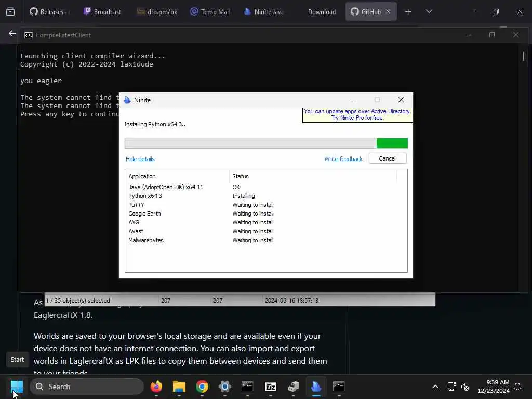Open Firefox from the taskbar

tap(156, 387)
